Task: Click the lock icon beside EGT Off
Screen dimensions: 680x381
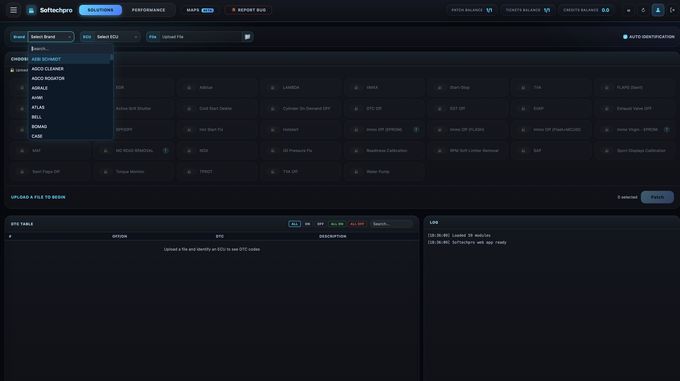Action: [439, 108]
